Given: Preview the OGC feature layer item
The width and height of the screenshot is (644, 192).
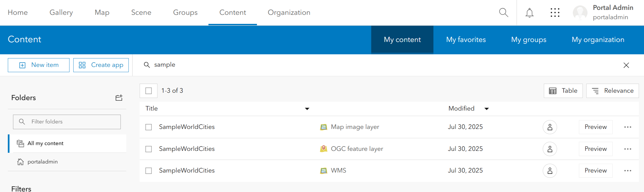Looking at the screenshot, I should [x=595, y=149].
